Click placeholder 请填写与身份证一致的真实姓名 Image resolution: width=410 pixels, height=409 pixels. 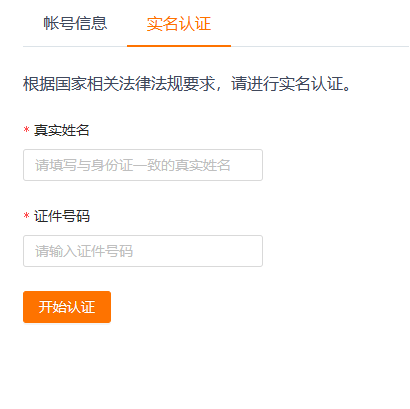(133, 165)
